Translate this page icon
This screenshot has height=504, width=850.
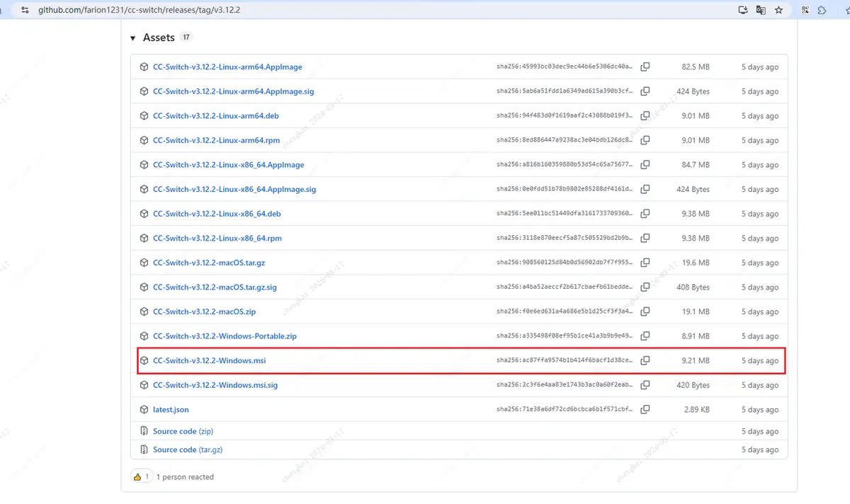tap(761, 11)
